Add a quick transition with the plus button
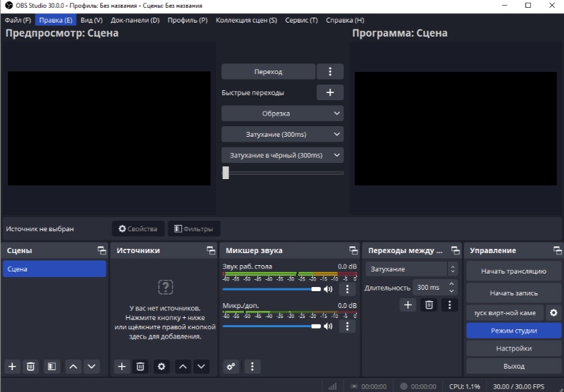This screenshot has width=564, height=392. pyautogui.click(x=330, y=92)
